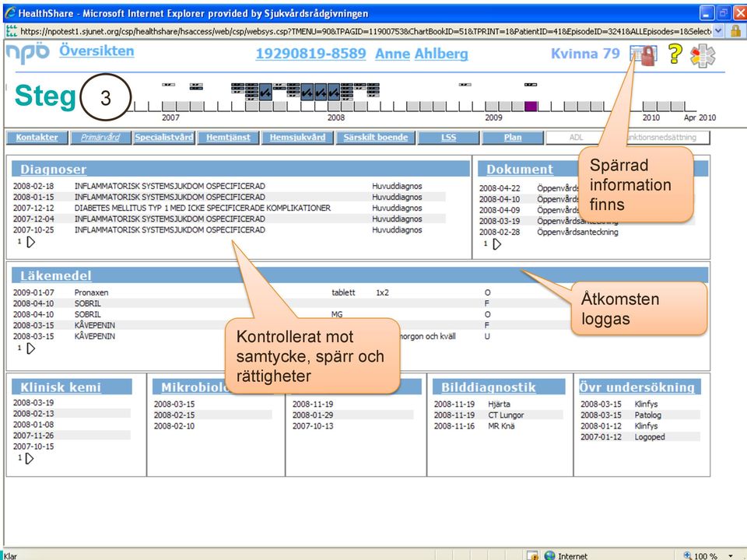Switch to the LSS tab
Viewport: 747px width, 560px height.
[448, 137]
